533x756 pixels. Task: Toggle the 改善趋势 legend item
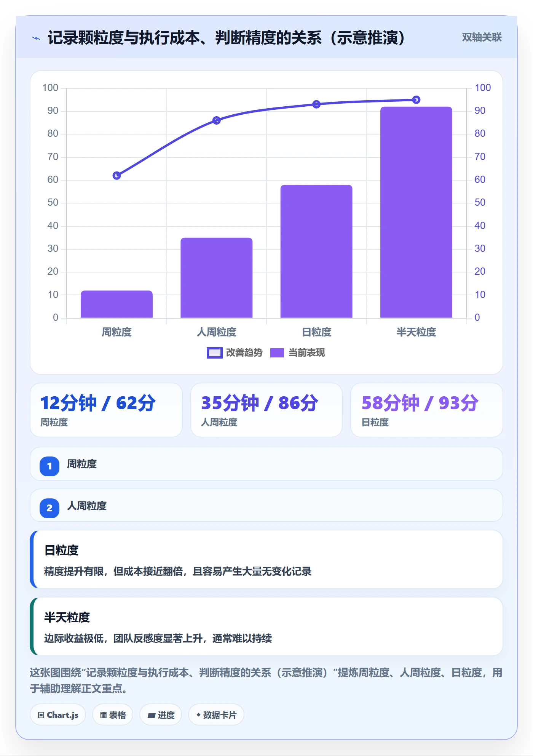click(x=235, y=352)
